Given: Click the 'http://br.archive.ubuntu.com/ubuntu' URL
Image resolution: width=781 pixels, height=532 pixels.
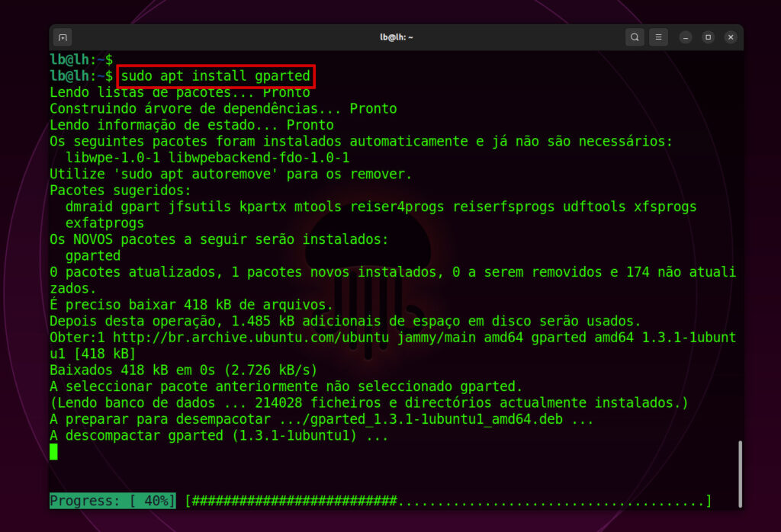Looking at the screenshot, I should tap(251, 338).
